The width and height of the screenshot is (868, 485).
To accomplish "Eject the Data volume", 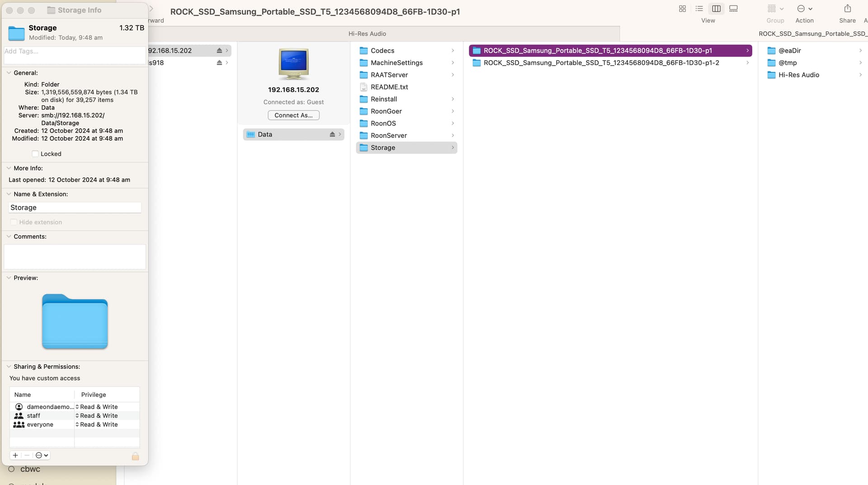I will [x=332, y=134].
